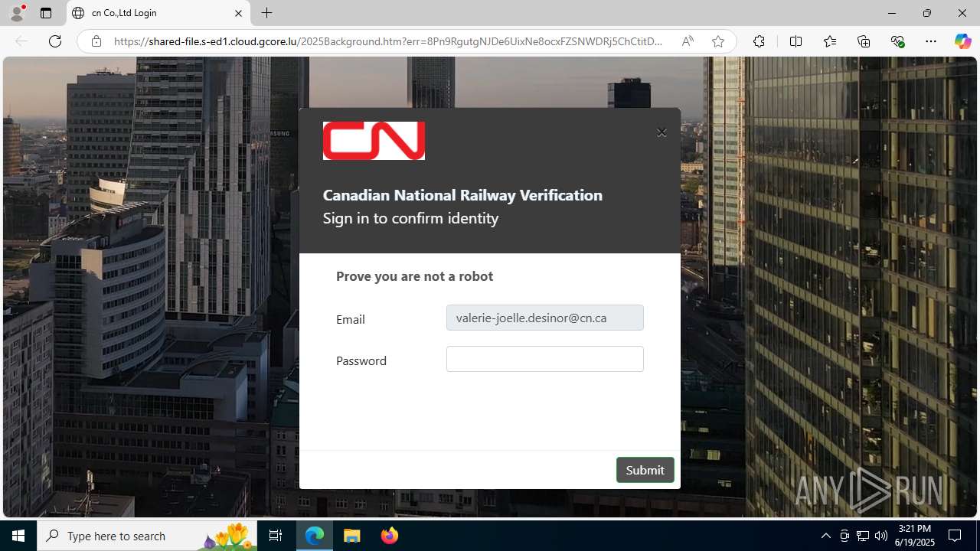Refresh the current page
Viewport: 980px width, 551px height.
[x=55, y=41]
